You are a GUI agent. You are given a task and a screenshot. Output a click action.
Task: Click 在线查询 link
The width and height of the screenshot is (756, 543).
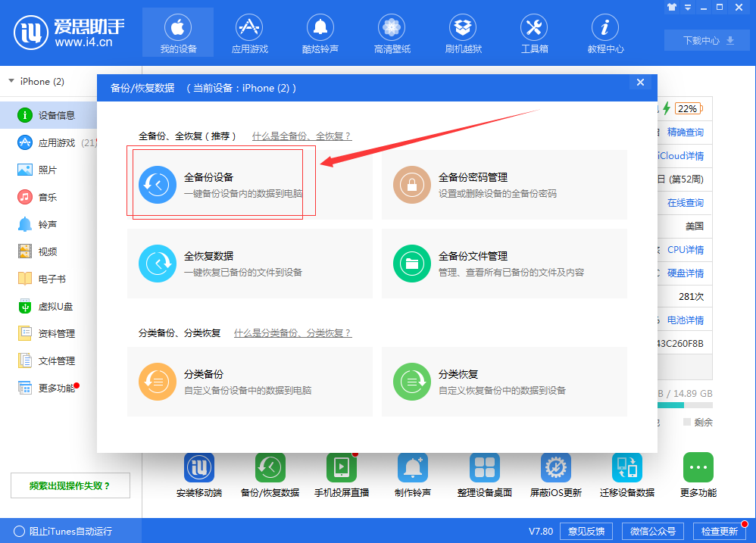point(685,203)
